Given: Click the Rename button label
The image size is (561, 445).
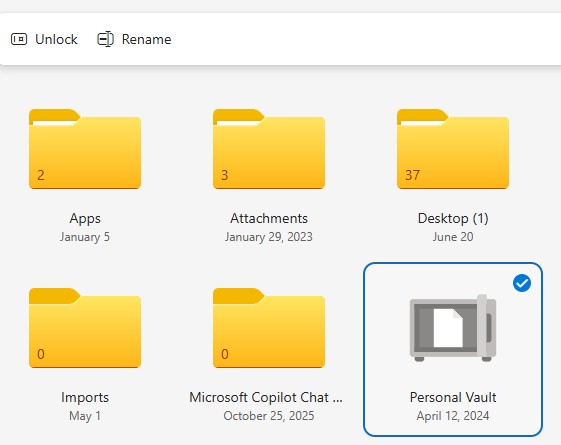Looking at the screenshot, I should coord(146,39).
